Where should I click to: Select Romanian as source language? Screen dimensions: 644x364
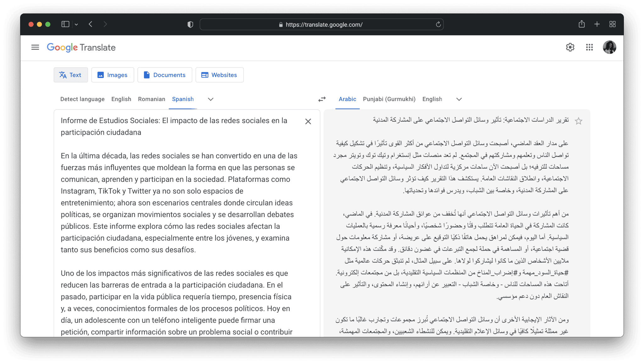(152, 99)
